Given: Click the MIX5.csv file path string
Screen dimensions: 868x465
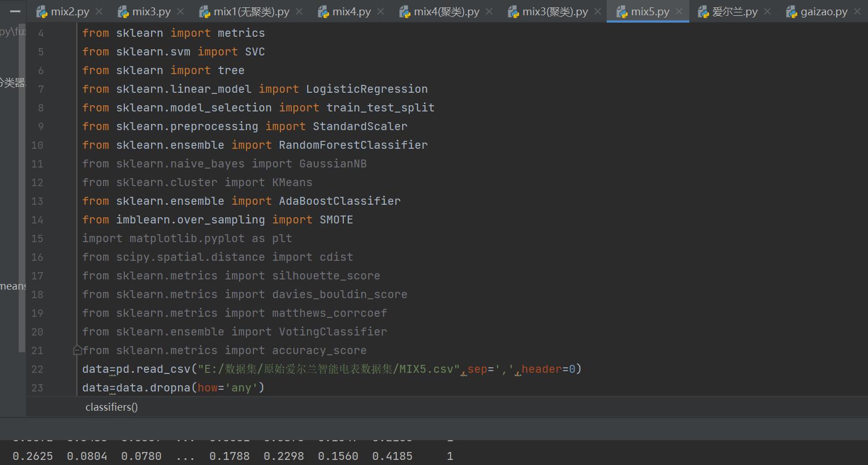Looking at the screenshot, I should tap(329, 369).
